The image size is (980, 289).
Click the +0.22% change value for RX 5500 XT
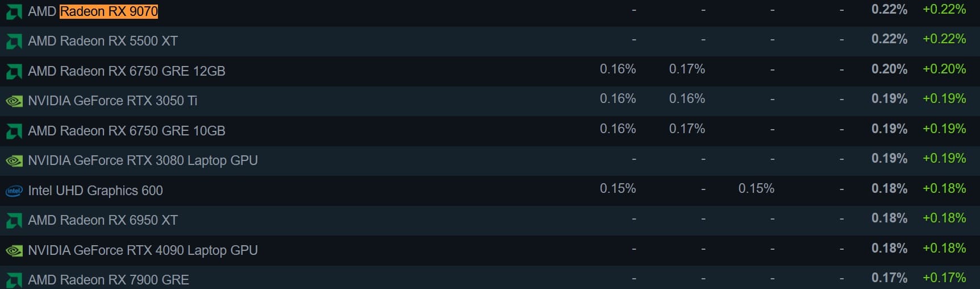coord(944,39)
